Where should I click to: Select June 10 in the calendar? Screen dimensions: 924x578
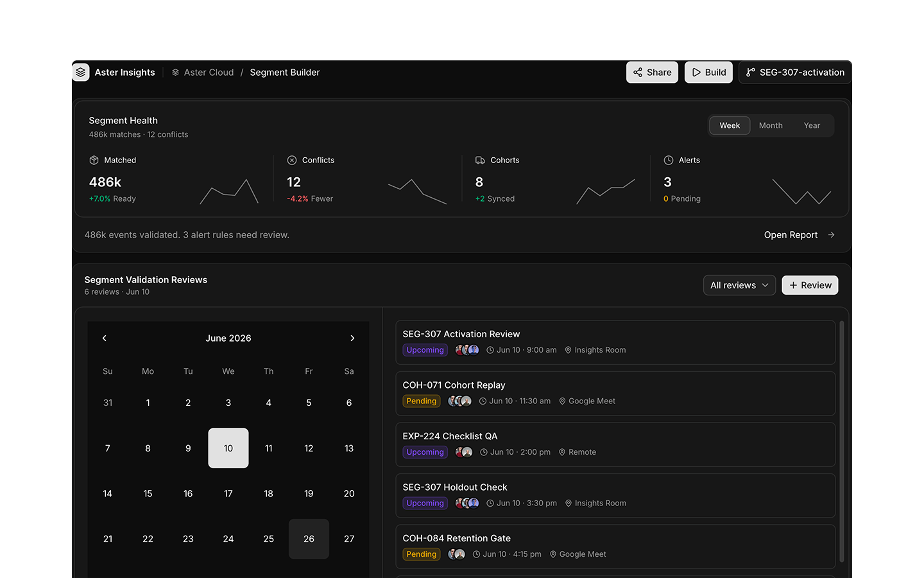tap(228, 448)
